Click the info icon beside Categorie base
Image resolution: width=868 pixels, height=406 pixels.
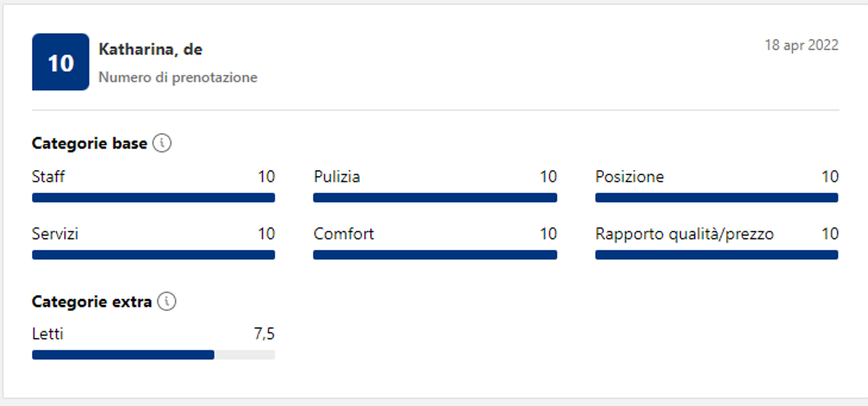(163, 144)
